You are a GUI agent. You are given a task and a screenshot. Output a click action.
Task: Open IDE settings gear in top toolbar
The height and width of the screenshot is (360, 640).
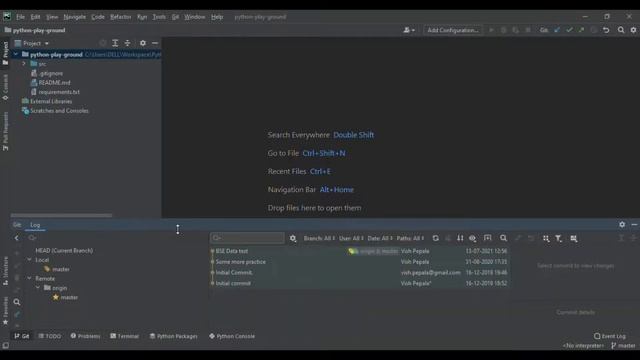(633, 30)
